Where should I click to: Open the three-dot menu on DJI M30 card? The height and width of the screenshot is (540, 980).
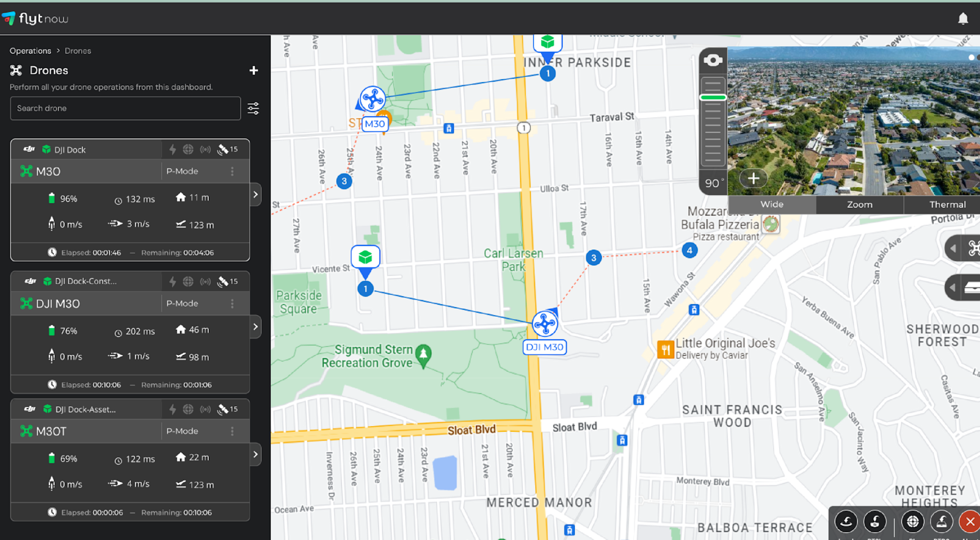pos(232,304)
